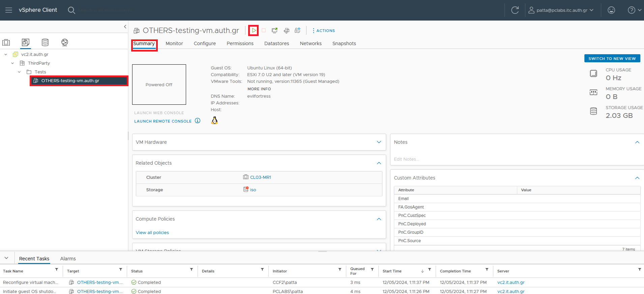This screenshot has width=644, height=294.
Task: Click the edit VM settings icon
Action: pos(286,31)
